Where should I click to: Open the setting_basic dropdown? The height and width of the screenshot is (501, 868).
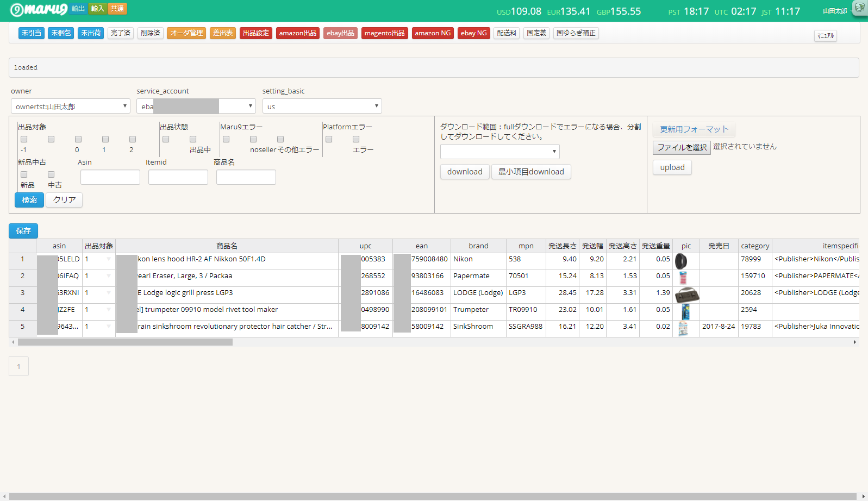pyautogui.click(x=322, y=106)
